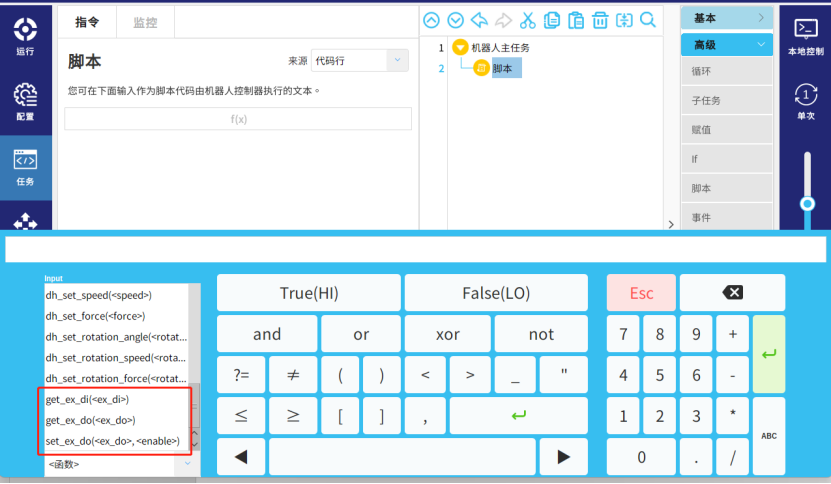Open the <函数> function dropdown
The image size is (831, 484).
tap(120, 464)
